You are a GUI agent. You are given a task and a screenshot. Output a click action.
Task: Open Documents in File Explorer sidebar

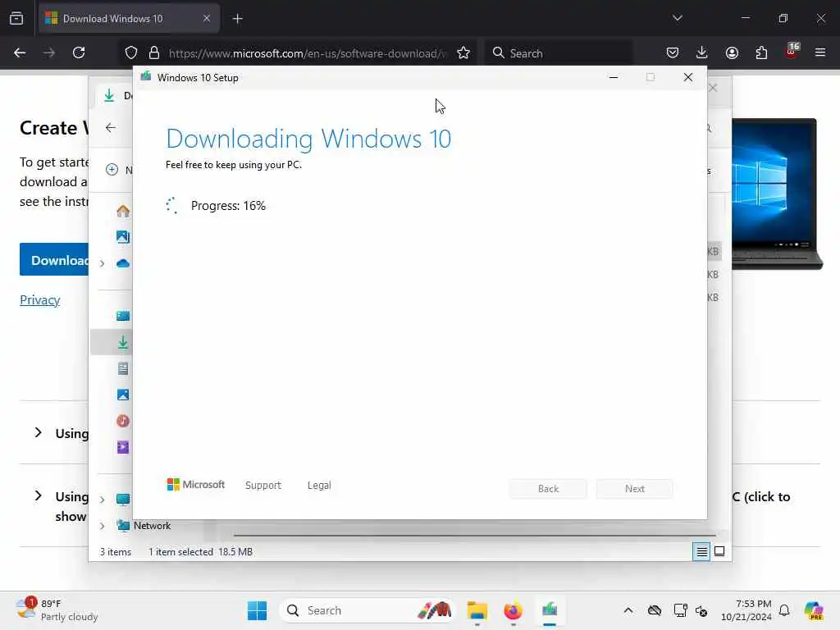123,368
